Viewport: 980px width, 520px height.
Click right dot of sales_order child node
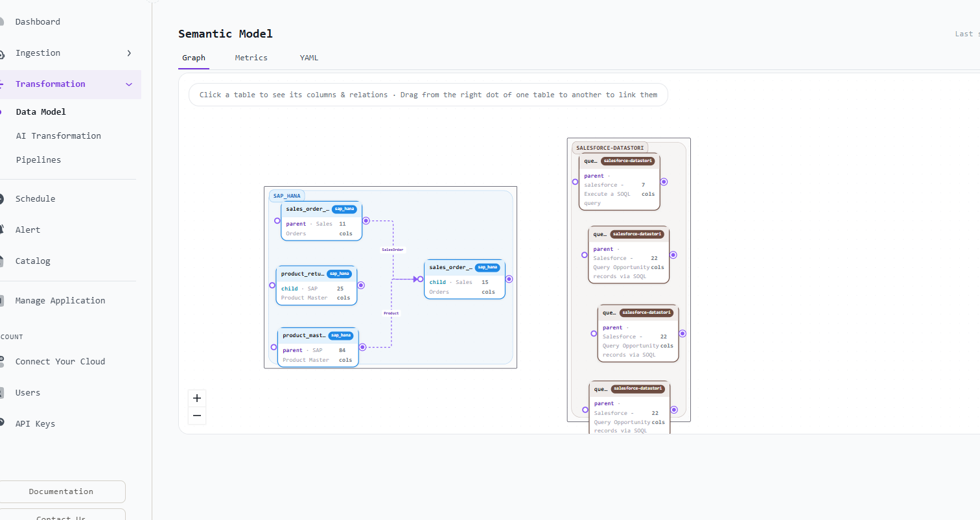509,279
